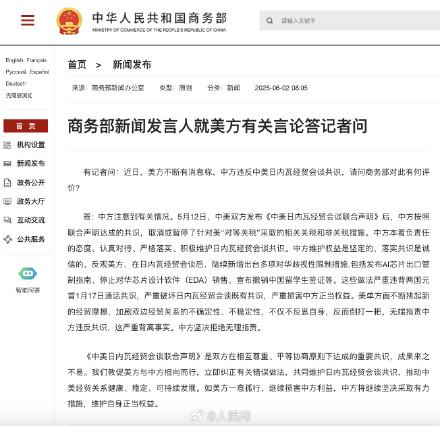Switch to Русский language version
Screen dimensions: 440x426
click(16, 72)
